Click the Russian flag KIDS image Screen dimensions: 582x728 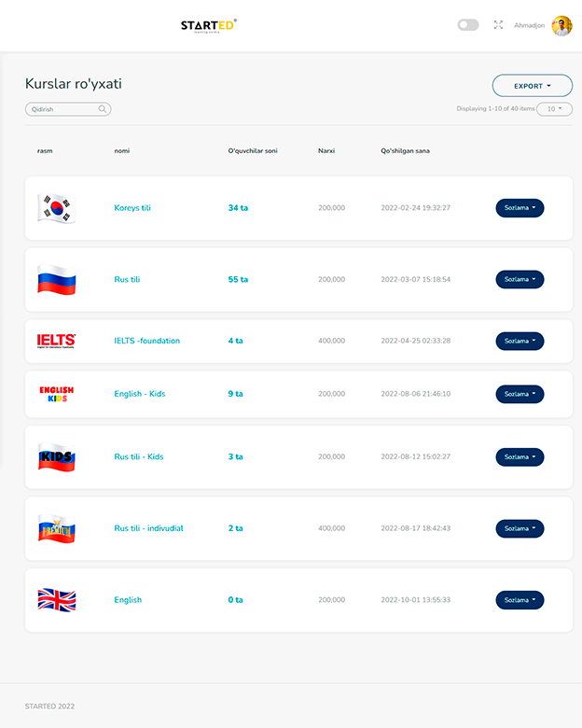(x=56, y=457)
